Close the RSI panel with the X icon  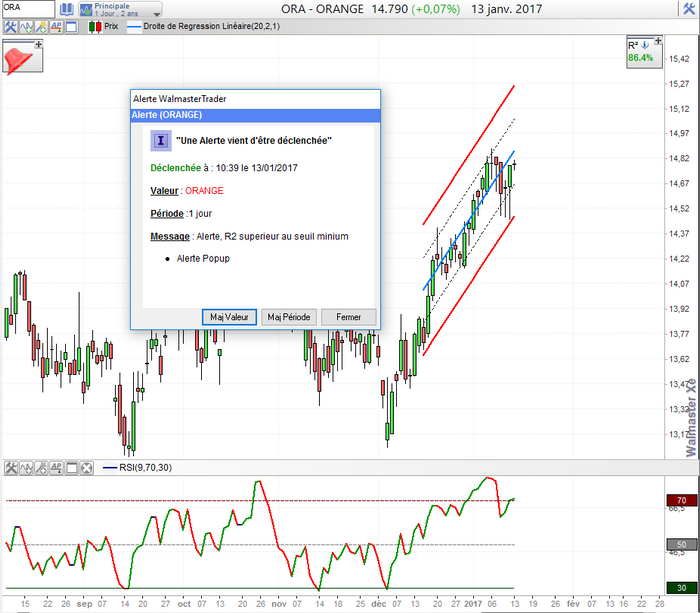click(x=87, y=468)
